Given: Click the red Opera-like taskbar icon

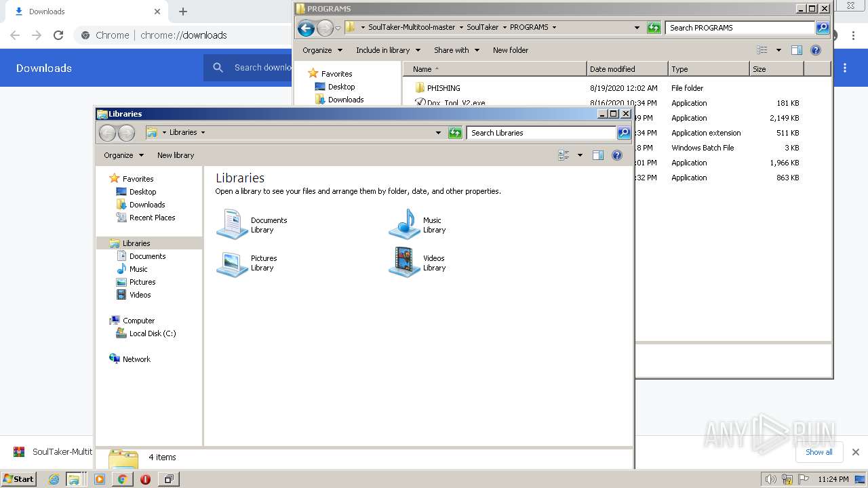Looking at the screenshot, I should 145,479.
